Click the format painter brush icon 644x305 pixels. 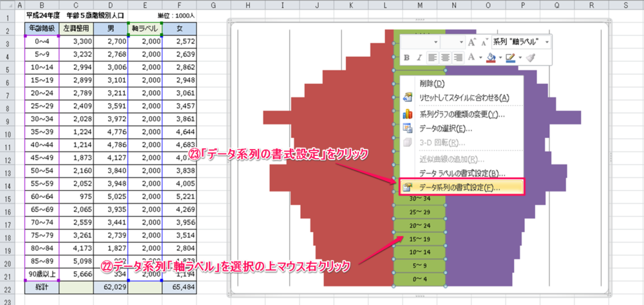[530, 57]
